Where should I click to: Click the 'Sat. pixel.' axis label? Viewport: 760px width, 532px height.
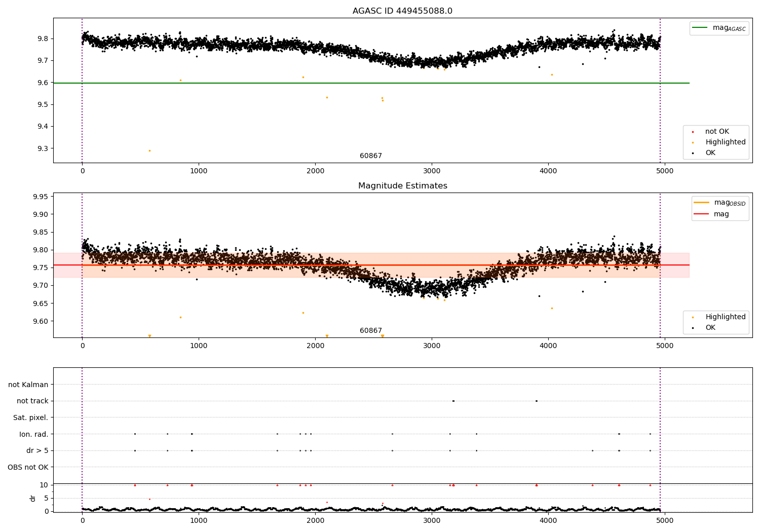pyautogui.click(x=31, y=417)
